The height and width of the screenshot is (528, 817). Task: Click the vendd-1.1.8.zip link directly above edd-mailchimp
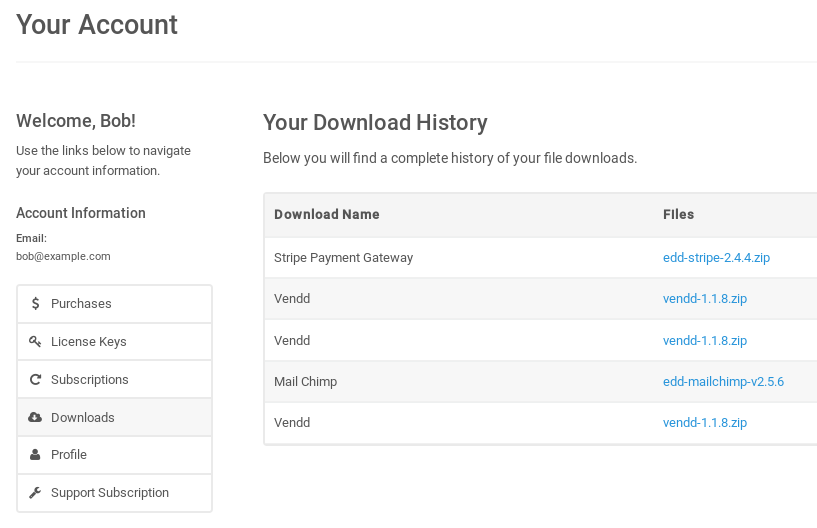click(x=705, y=341)
